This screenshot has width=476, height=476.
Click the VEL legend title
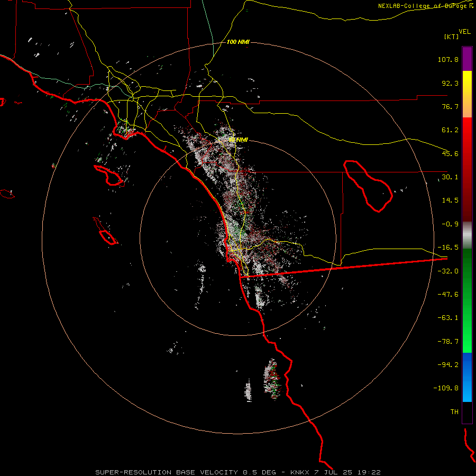click(465, 32)
